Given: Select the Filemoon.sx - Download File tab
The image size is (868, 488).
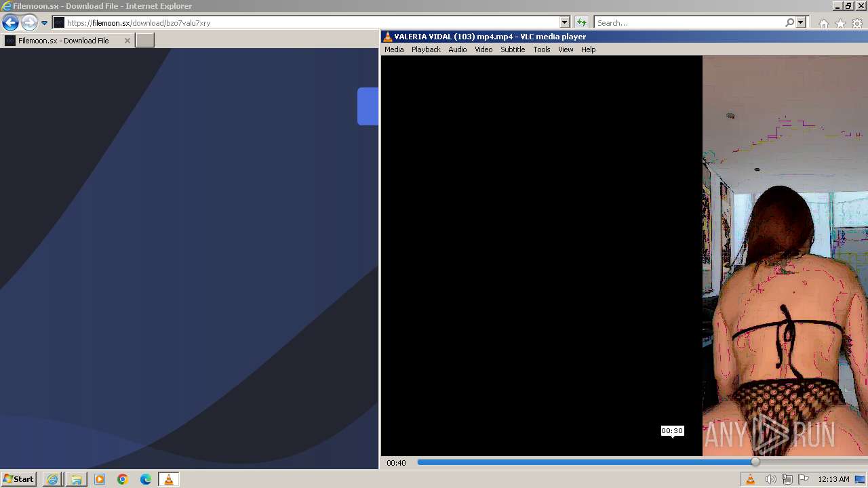Looking at the screenshot, I should (x=67, y=41).
